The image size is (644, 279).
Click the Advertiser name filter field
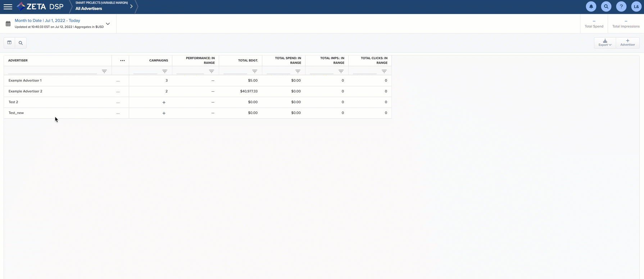click(52, 71)
